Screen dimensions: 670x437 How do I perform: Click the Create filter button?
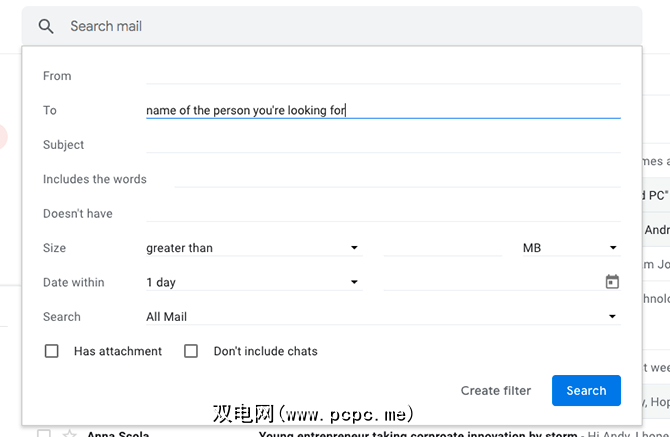(496, 391)
